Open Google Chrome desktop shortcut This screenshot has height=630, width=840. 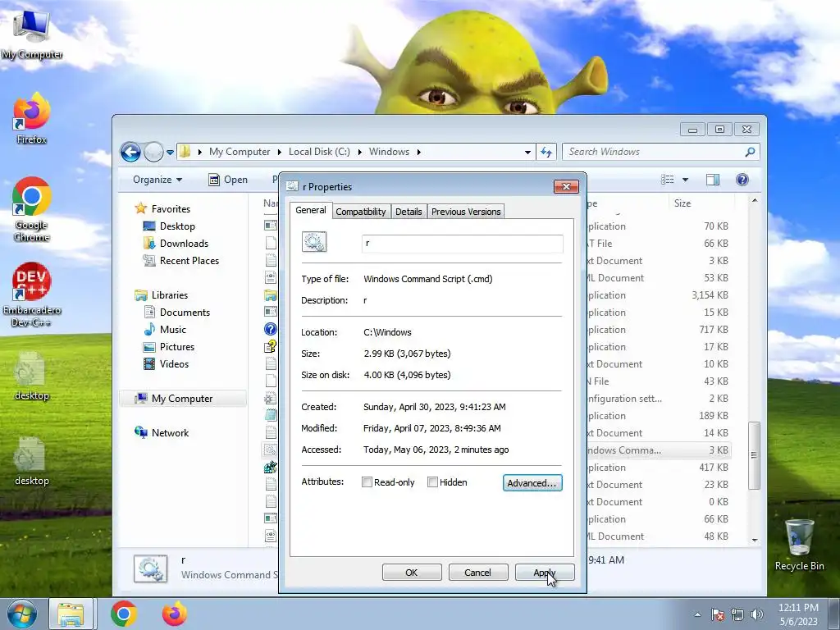(32, 209)
